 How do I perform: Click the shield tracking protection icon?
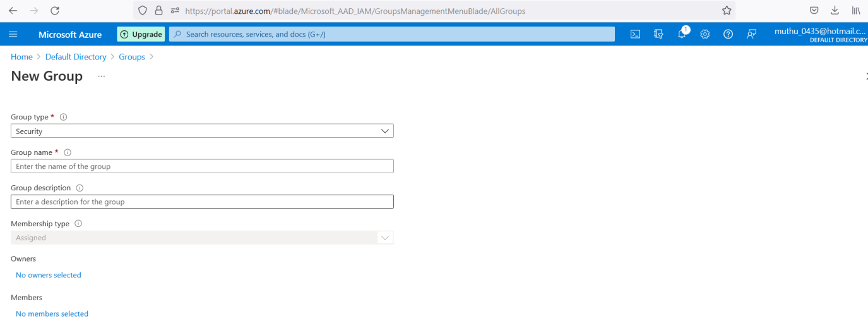143,11
